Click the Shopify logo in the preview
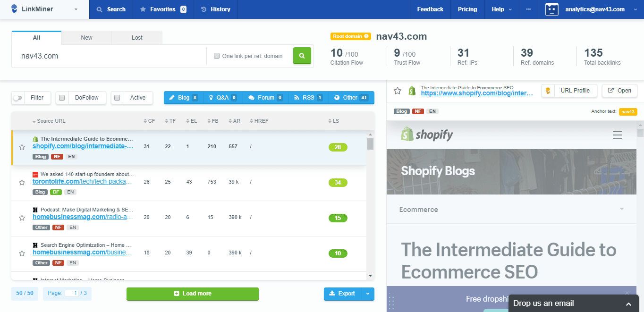644x312 pixels. click(x=427, y=135)
